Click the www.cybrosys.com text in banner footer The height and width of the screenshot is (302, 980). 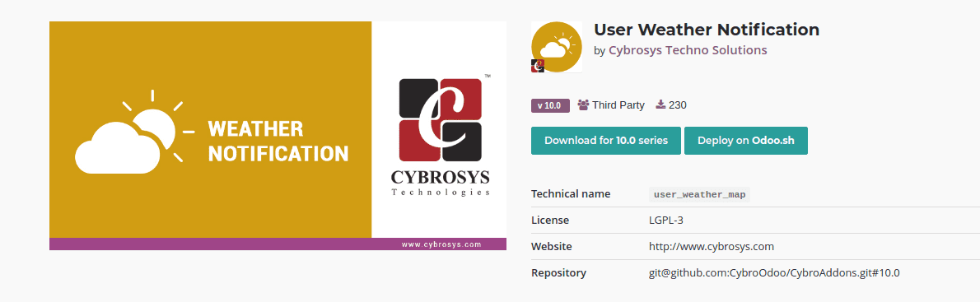[x=441, y=244]
